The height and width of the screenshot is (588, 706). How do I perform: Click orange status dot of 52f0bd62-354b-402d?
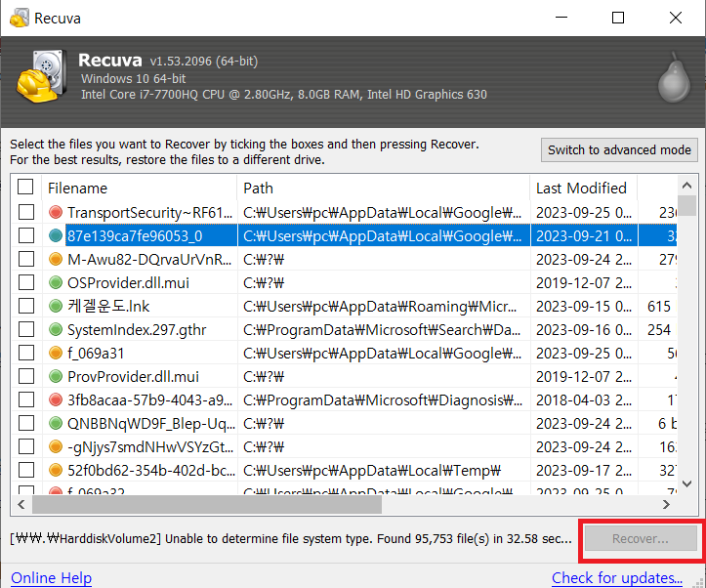[56, 470]
